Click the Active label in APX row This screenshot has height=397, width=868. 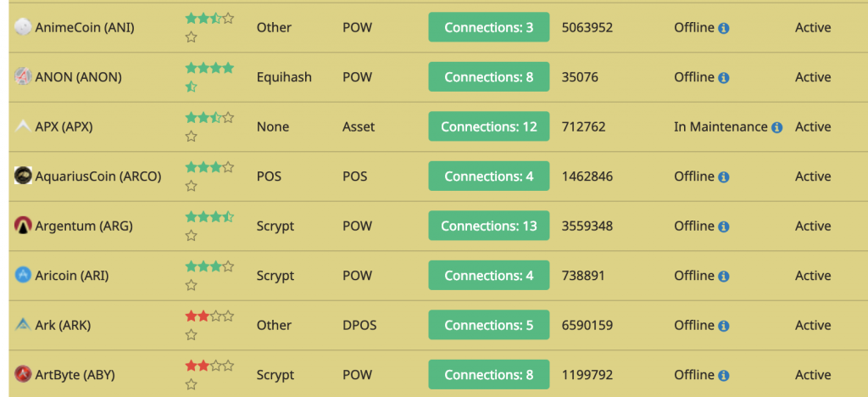coord(813,126)
